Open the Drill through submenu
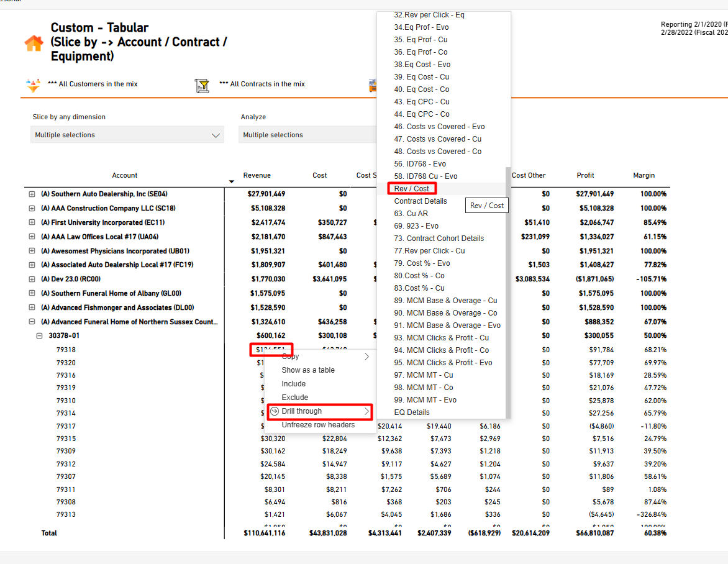The image size is (728, 564). click(320, 411)
